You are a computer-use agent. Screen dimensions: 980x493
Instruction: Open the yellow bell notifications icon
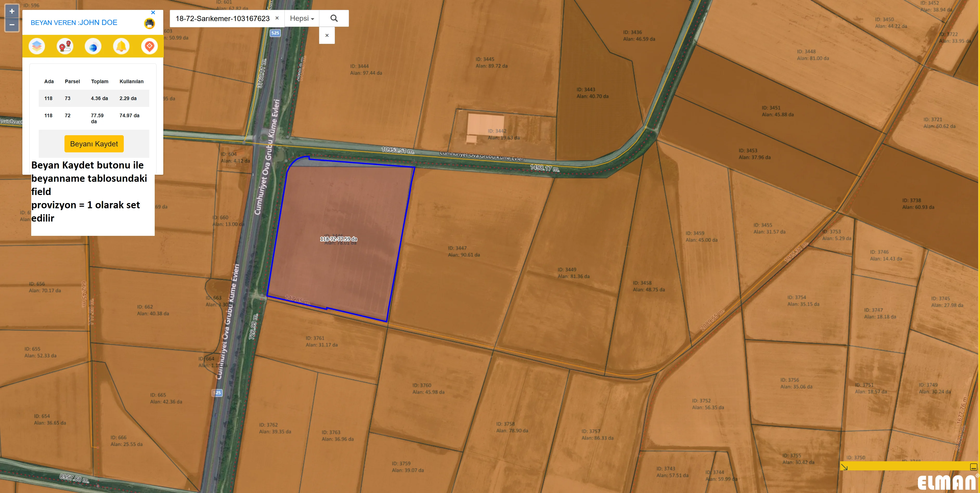pyautogui.click(x=121, y=46)
